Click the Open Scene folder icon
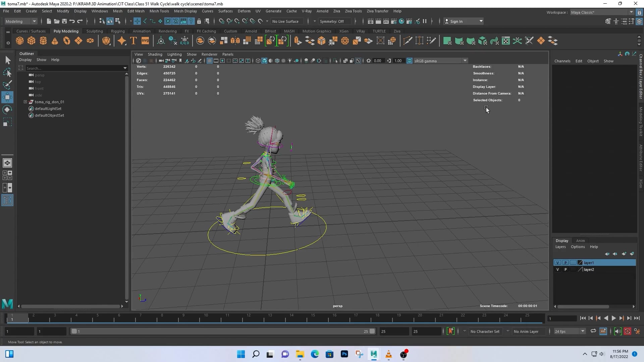 point(57,21)
